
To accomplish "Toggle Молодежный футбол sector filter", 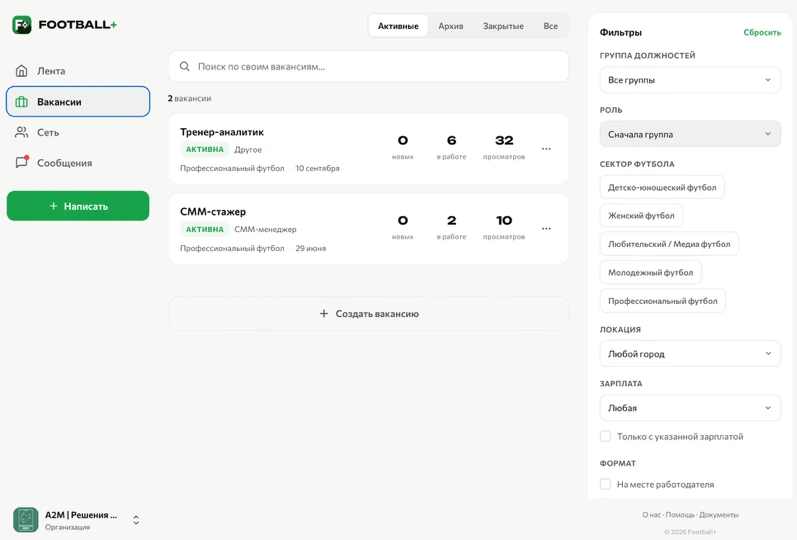I will coord(650,273).
